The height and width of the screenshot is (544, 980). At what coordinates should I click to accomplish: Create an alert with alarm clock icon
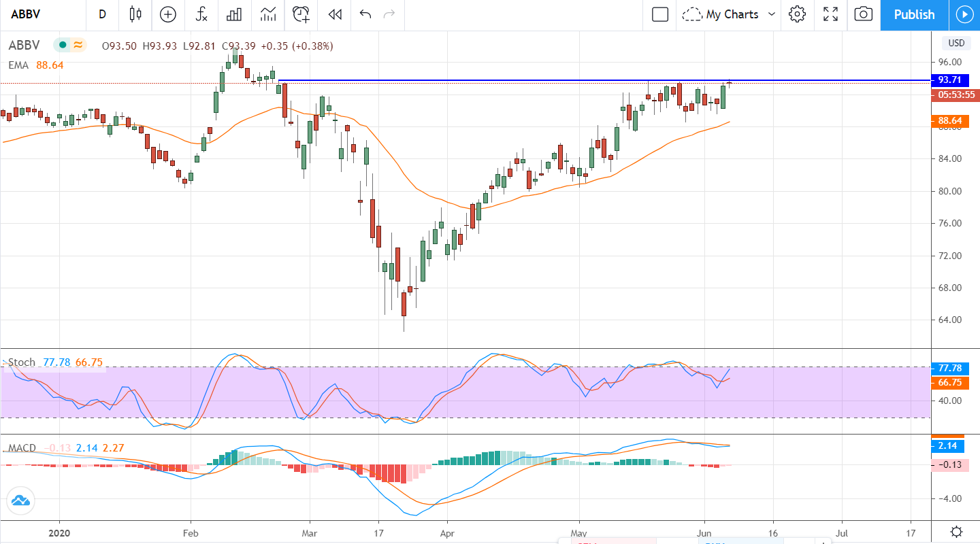coord(301,14)
